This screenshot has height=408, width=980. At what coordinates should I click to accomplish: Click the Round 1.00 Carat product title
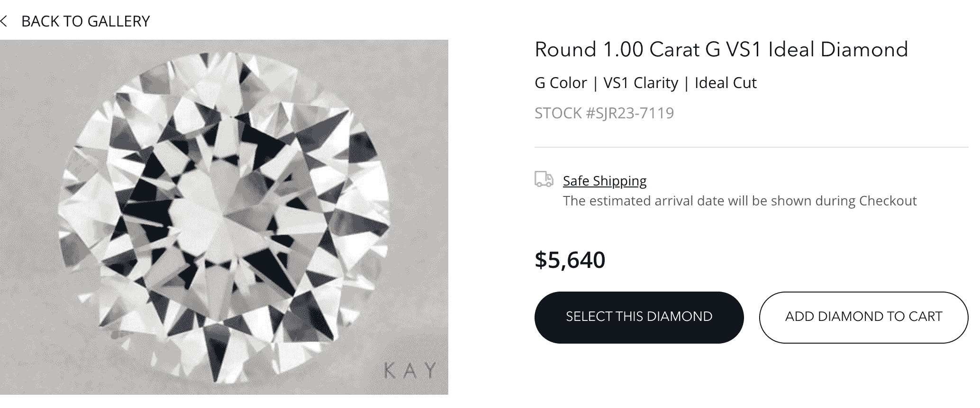721,50
